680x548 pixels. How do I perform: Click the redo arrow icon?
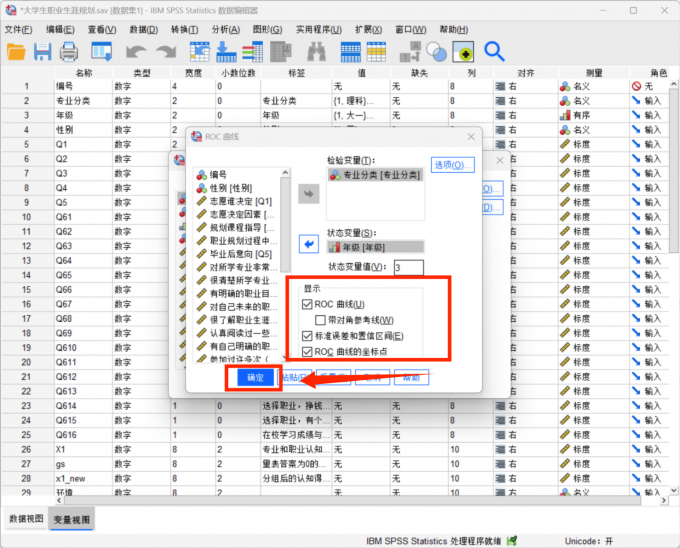[x=167, y=52]
